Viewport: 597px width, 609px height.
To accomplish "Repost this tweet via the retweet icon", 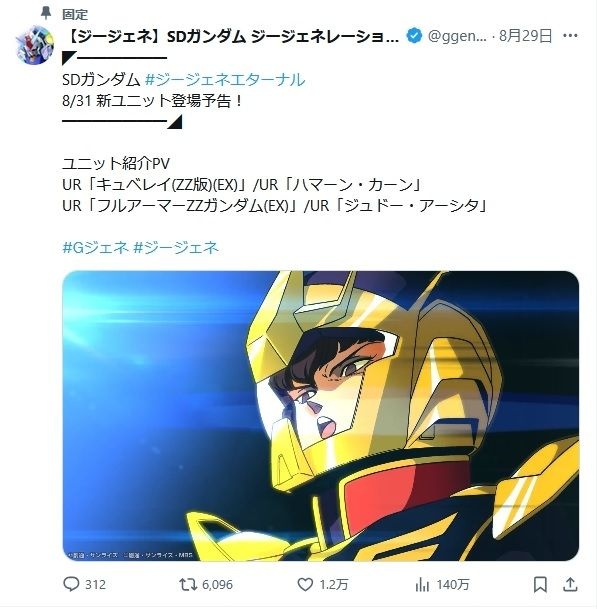I will point(188,584).
